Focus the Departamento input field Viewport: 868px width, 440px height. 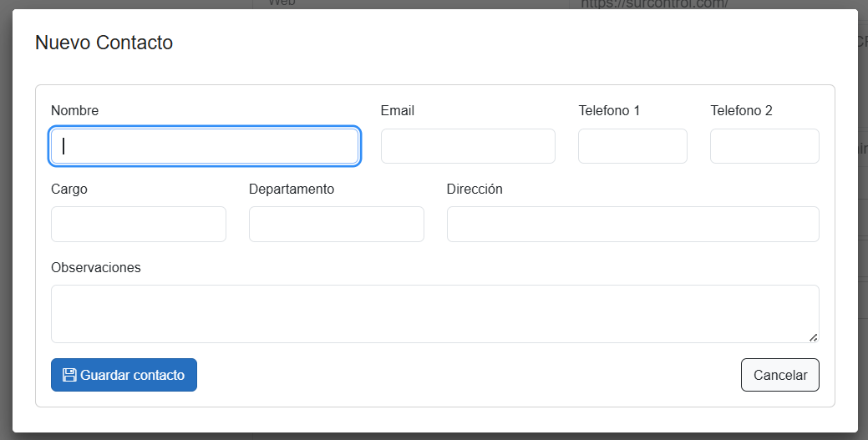pyautogui.click(x=337, y=225)
